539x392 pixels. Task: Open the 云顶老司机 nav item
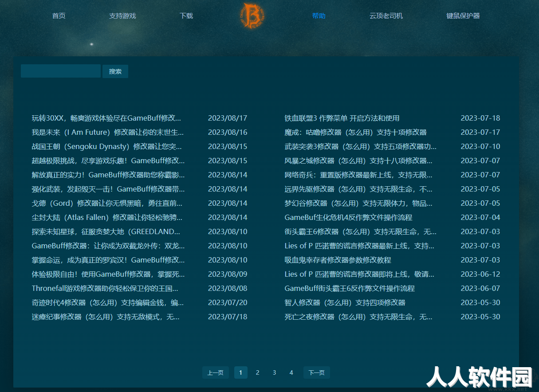[x=386, y=16]
